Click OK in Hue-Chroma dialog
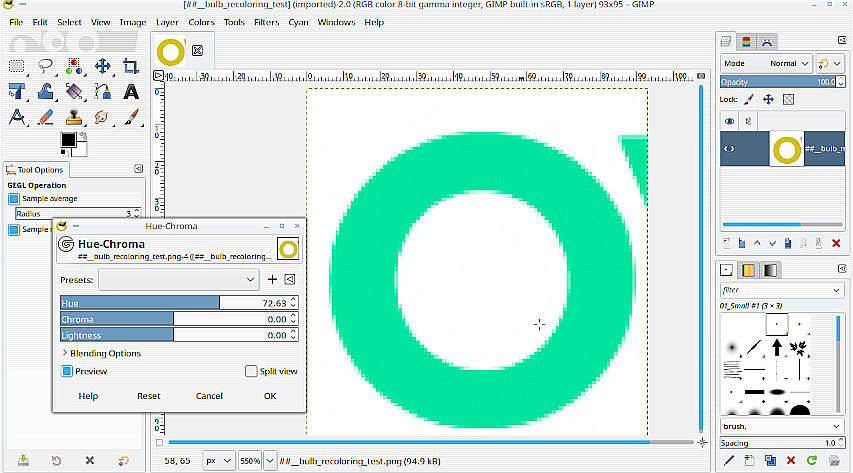Viewport: 853px width, 473px height. point(269,396)
